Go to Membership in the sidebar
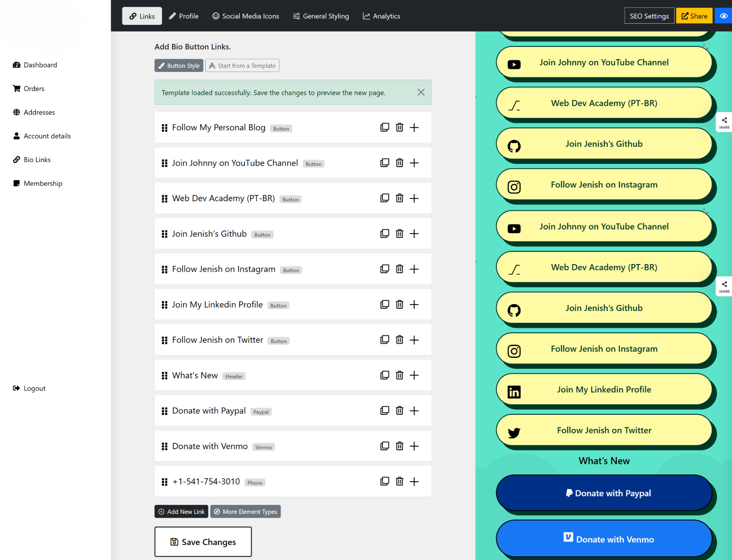 coord(43,183)
